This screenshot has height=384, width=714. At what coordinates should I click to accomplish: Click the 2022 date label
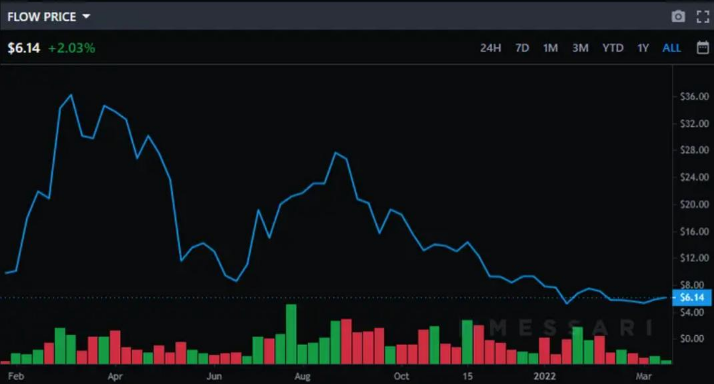(x=545, y=376)
